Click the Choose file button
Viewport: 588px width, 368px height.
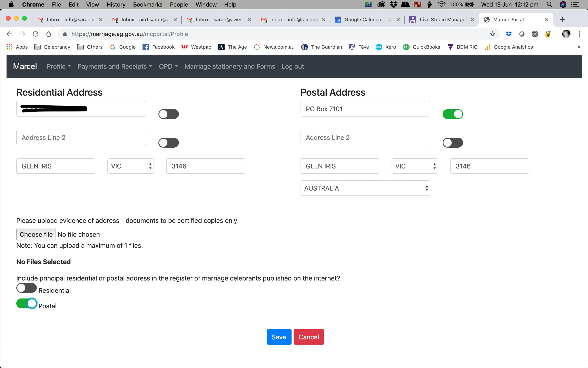click(36, 234)
